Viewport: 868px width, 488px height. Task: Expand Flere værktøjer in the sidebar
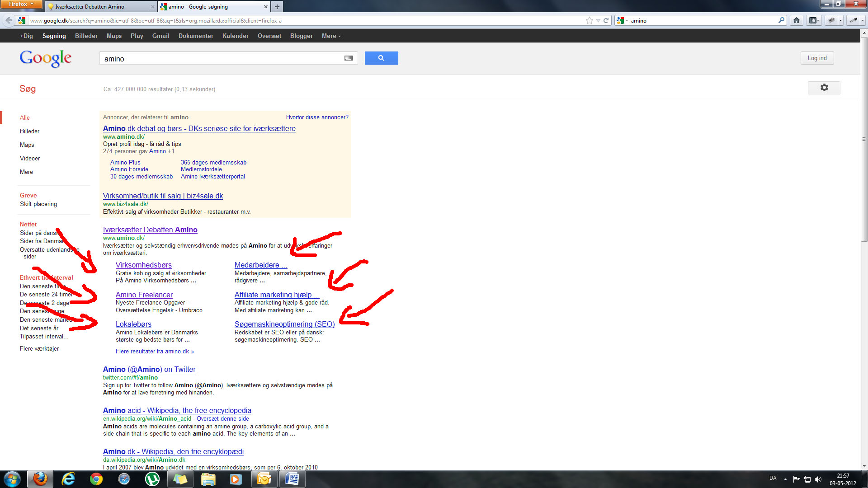39,348
